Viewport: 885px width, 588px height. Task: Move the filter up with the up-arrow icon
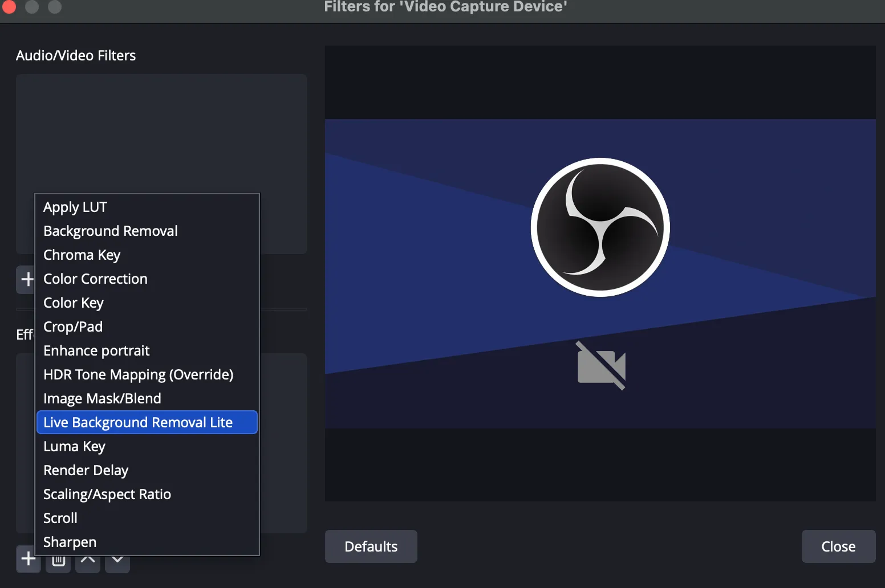[87, 560]
